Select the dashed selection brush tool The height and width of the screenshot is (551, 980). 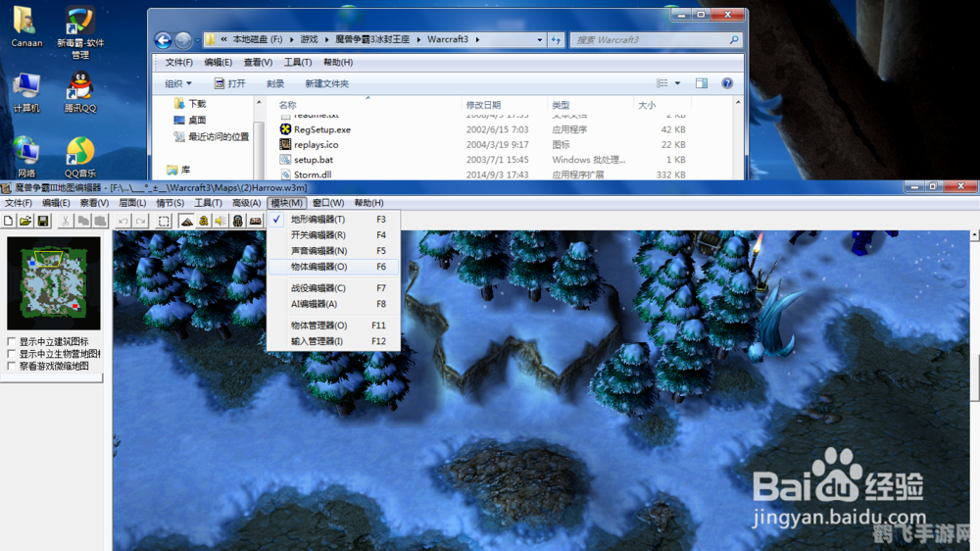click(x=165, y=222)
